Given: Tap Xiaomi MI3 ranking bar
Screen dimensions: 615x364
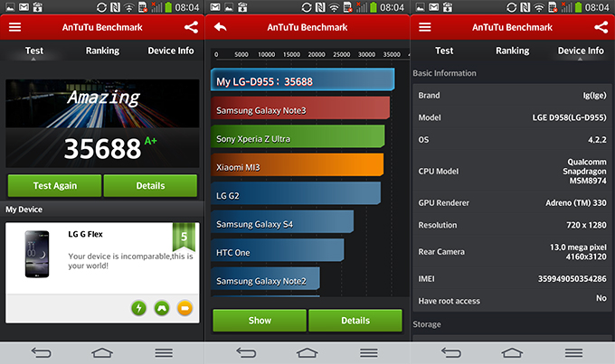Looking at the screenshot, I should pos(297,165).
